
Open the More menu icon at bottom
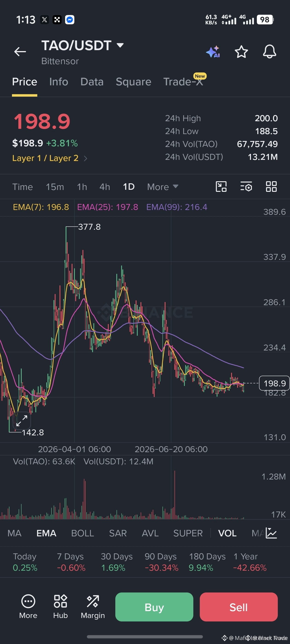click(28, 607)
